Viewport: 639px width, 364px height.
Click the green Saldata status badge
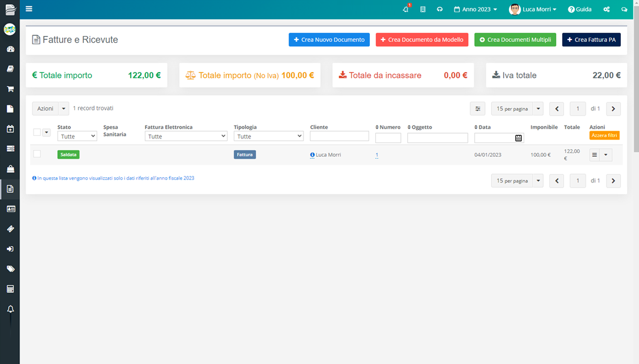pyautogui.click(x=68, y=155)
